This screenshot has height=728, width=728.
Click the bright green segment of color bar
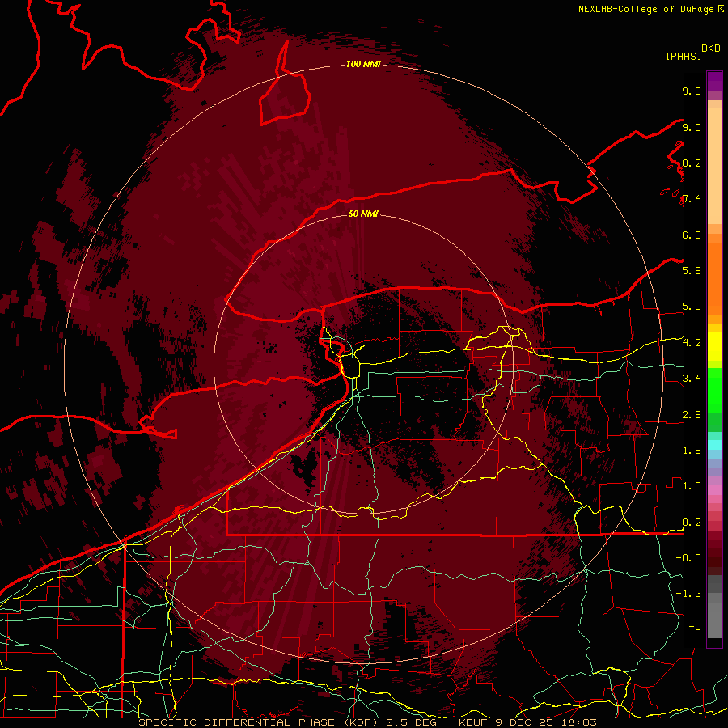[x=714, y=390]
